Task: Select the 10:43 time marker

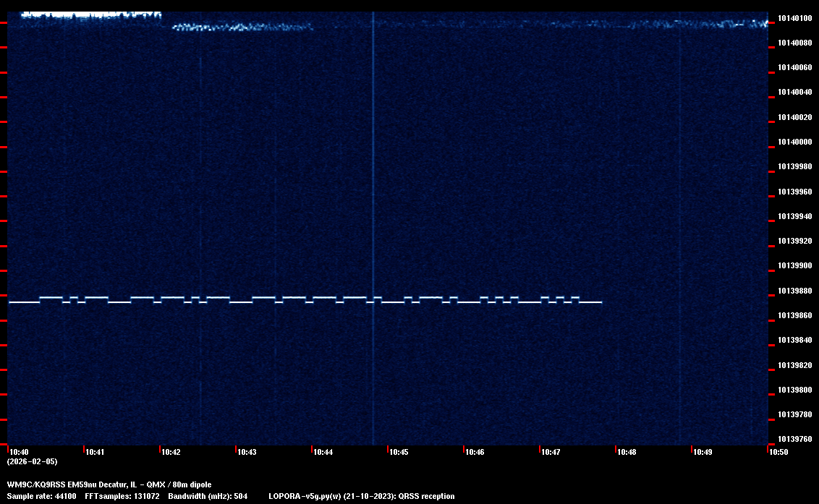Action: tap(247, 452)
